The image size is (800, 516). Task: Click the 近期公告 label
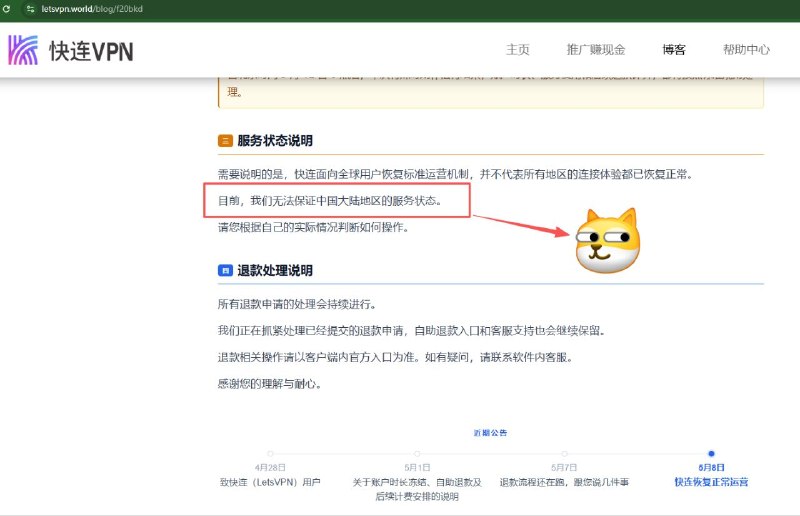click(490, 433)
